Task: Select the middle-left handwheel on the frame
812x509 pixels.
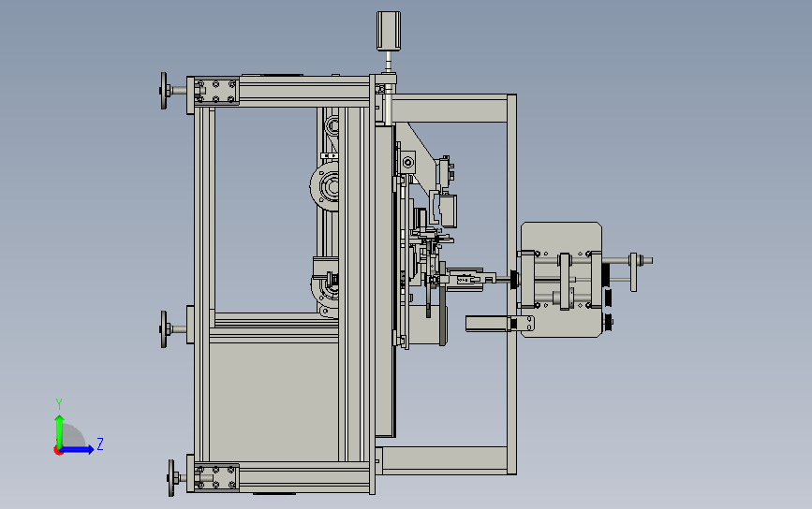Action: point(164,329)
